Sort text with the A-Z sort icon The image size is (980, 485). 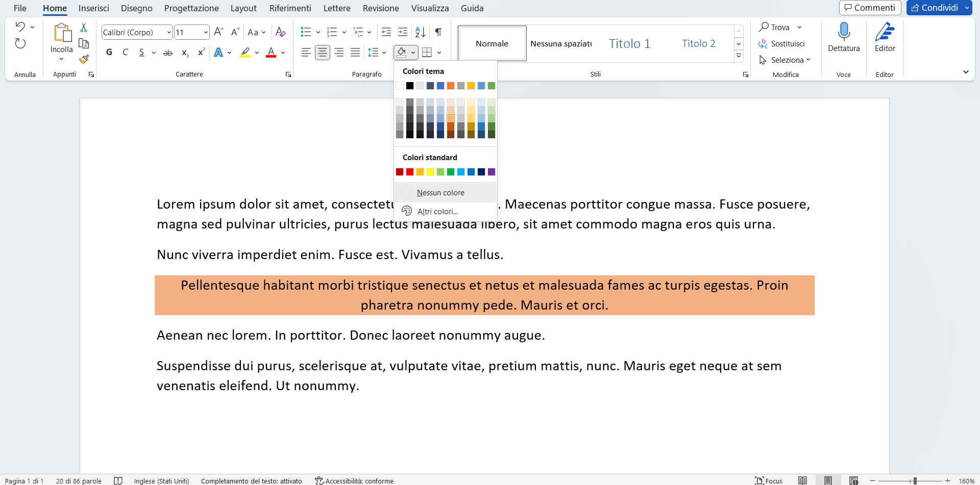pos(421,32)
